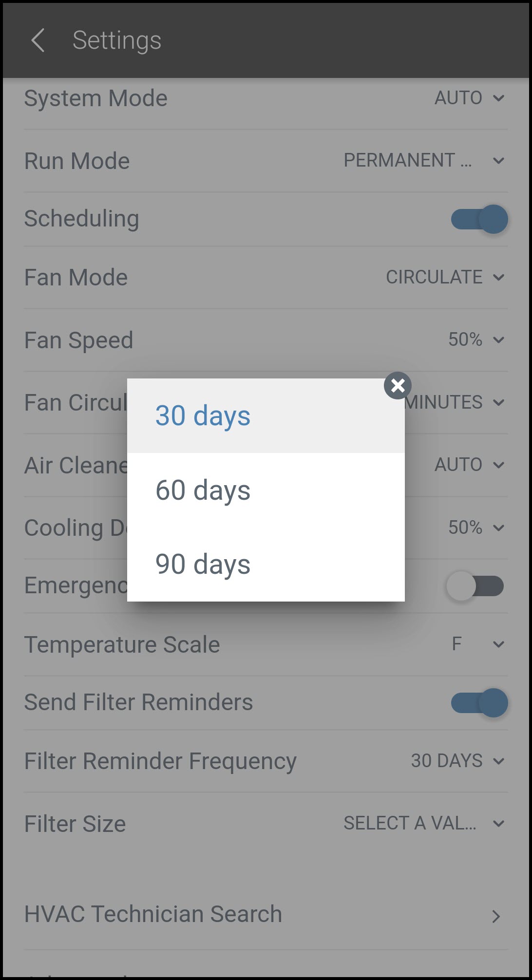
Task: Expand the Fan Speed dropdown arrow
Action: (498, 339)
